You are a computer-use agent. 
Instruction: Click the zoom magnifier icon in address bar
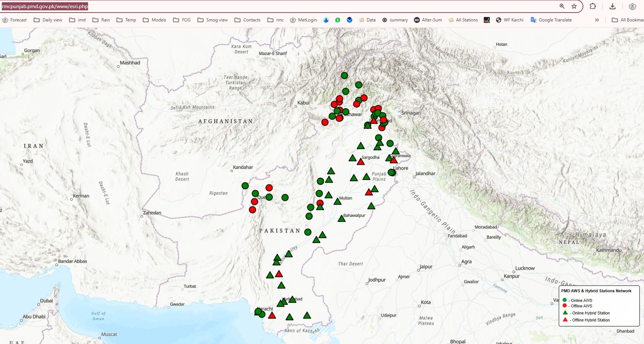(x=562, y=6)
